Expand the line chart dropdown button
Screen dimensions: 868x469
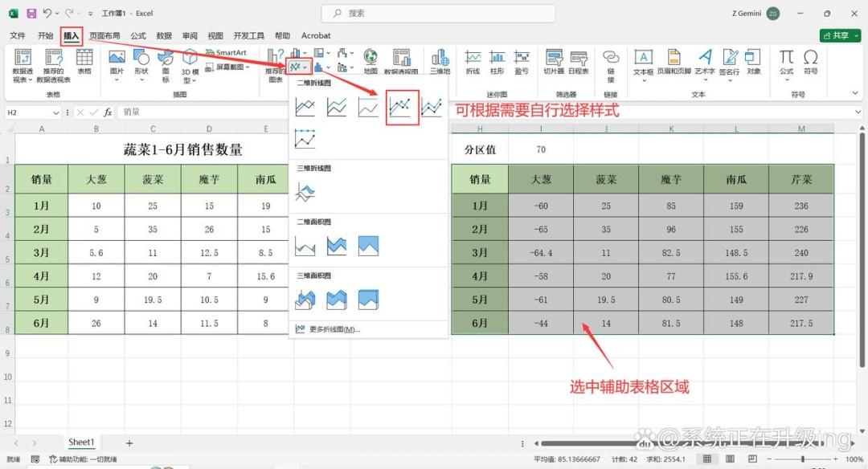299,67
